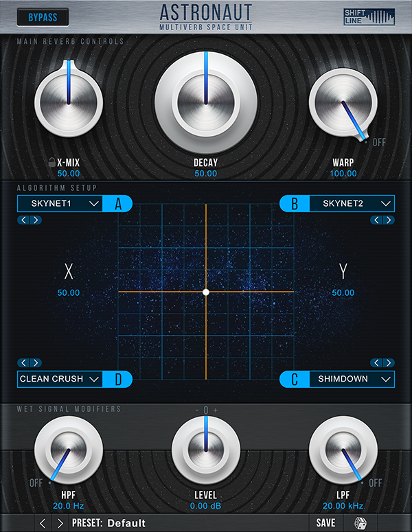Viewport: 412px width, 532px height.
Task: Open the SKYNET1 algorithm dropdown
Action: click(60, 204)
